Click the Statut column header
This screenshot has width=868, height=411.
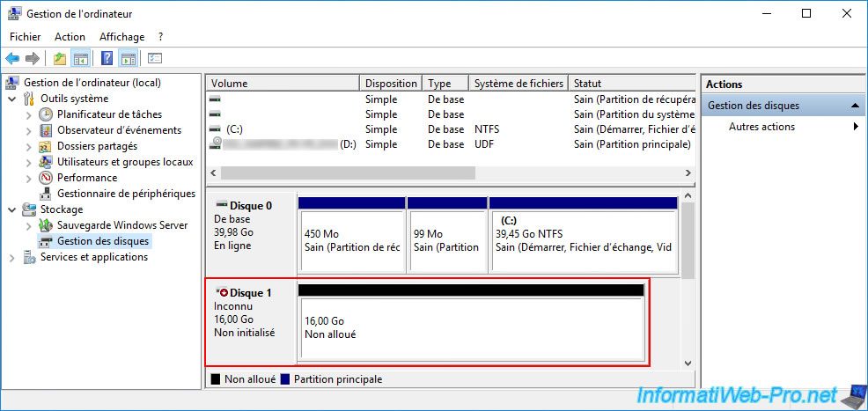[x=629, y=84]
